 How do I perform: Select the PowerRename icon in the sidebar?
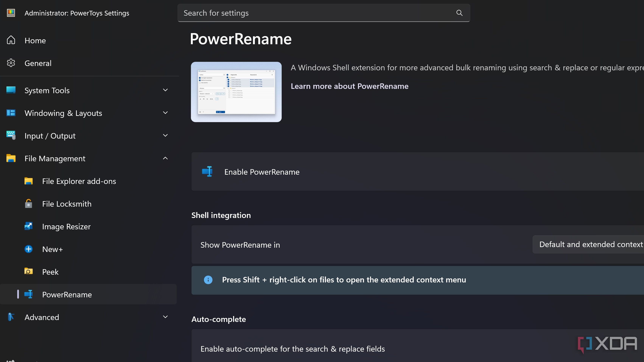[28, 294]
